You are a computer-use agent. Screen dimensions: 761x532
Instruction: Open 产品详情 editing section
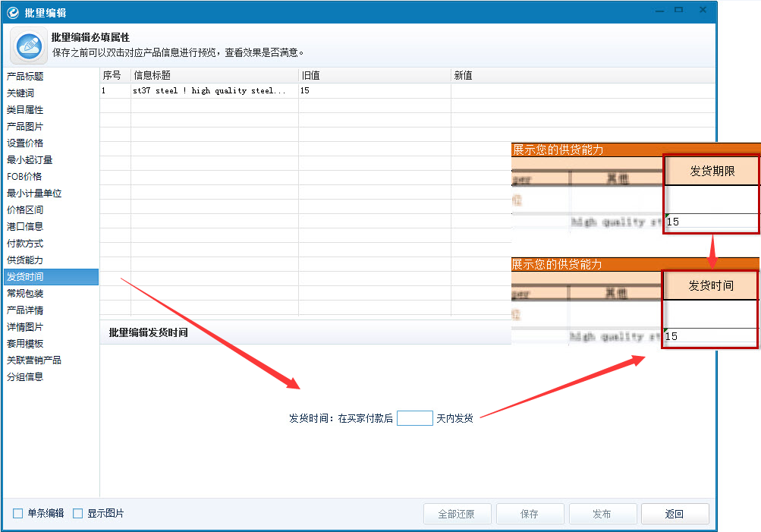(25, 310)
